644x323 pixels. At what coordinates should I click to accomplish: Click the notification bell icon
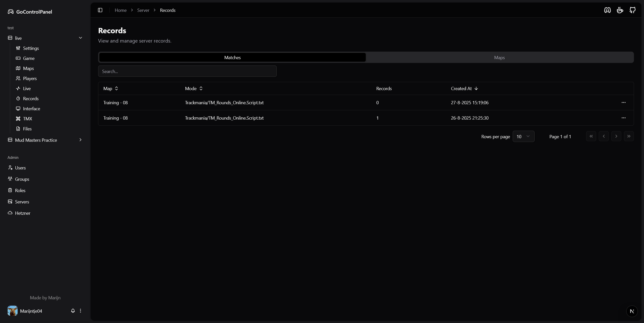point(73,311)
